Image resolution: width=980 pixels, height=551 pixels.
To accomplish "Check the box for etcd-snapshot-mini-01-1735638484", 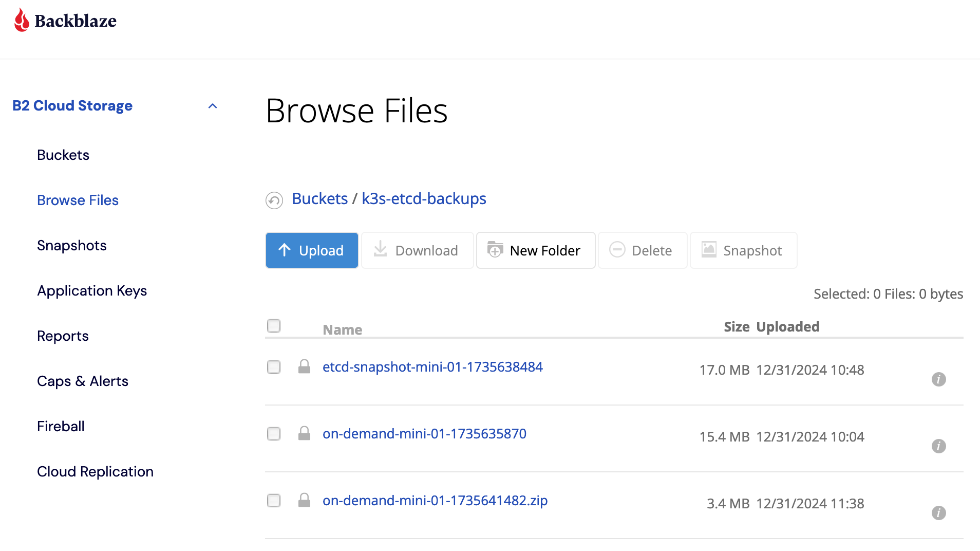I will 274,367.
